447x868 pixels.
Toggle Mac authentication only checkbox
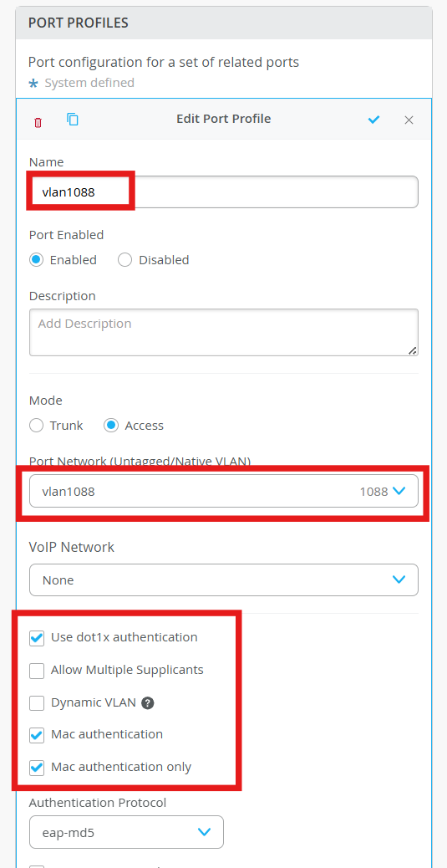[37, 768]
